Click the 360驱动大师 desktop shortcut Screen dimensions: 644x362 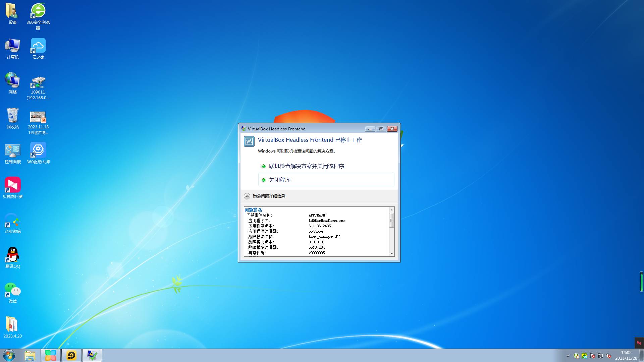pos(38,150)
